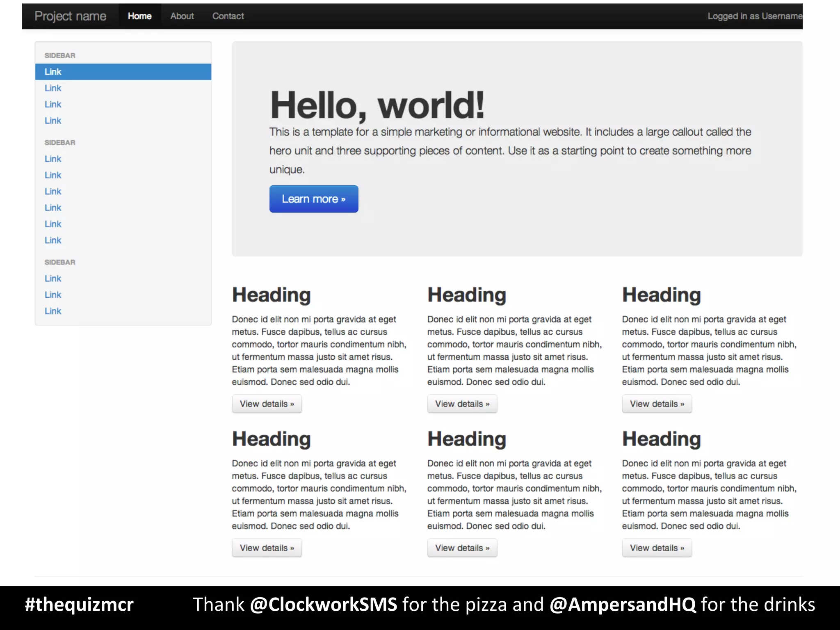Click View details under top-right Heading

[x=657, y=404]
